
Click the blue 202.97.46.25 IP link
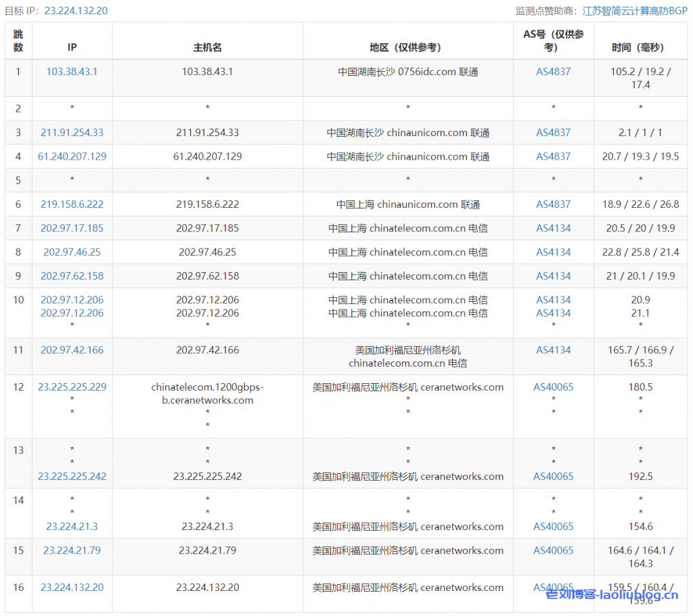(x=72, y=252)
